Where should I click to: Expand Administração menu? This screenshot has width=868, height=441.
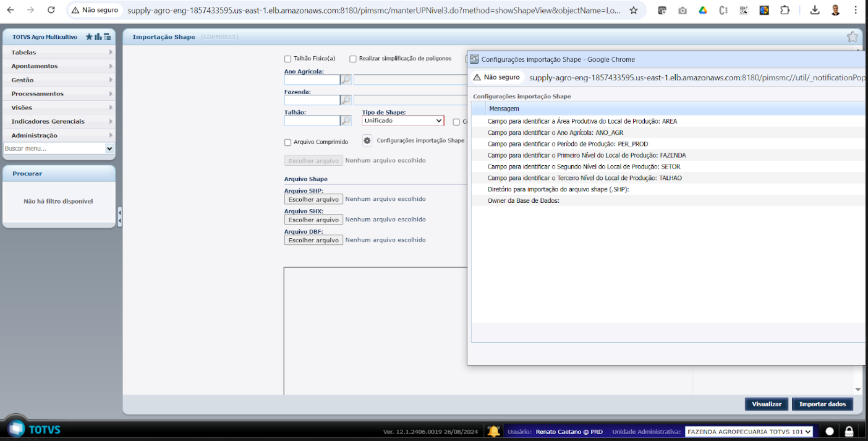pyautogui.click(x=59, y=135)
